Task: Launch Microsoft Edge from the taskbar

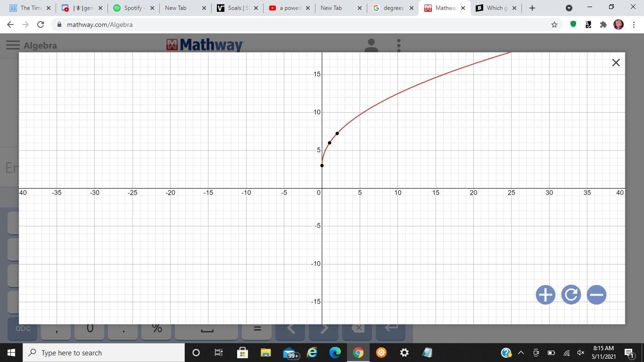Action: pos(335,353)
